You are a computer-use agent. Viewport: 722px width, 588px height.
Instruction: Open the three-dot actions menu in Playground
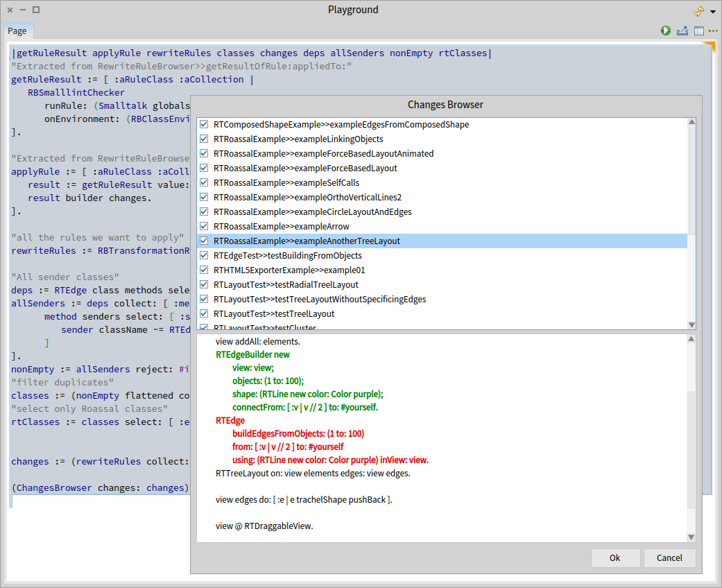713,31
